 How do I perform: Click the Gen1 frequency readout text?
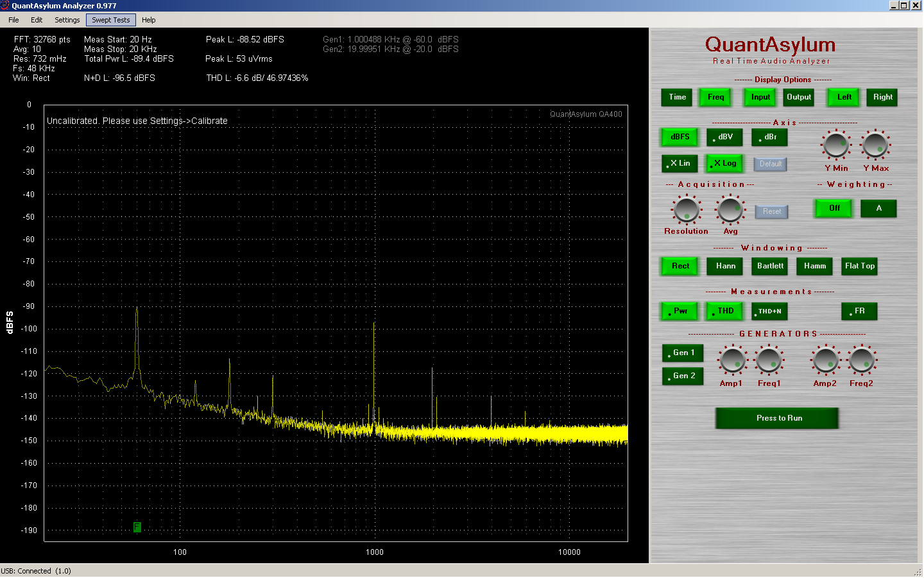(390, 40)
